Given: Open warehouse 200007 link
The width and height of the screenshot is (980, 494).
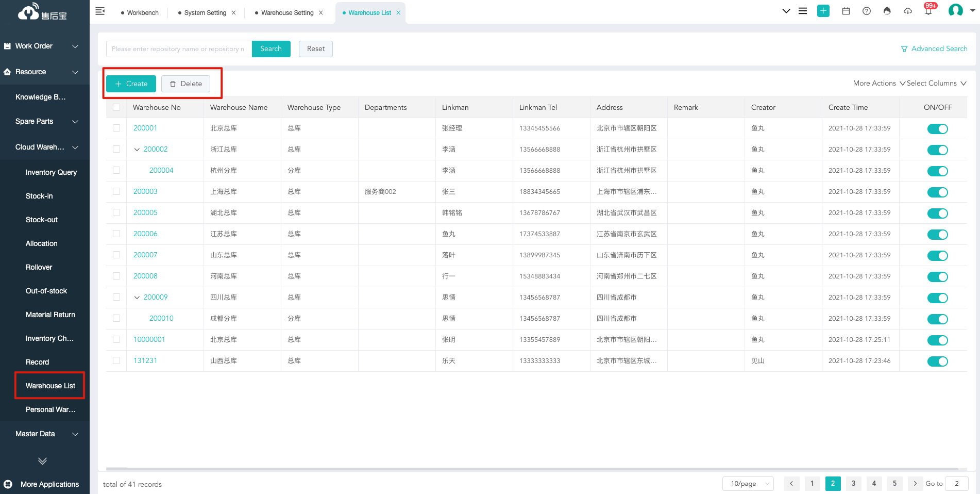Looking at the screenshot, I should [x=145, y=255].
